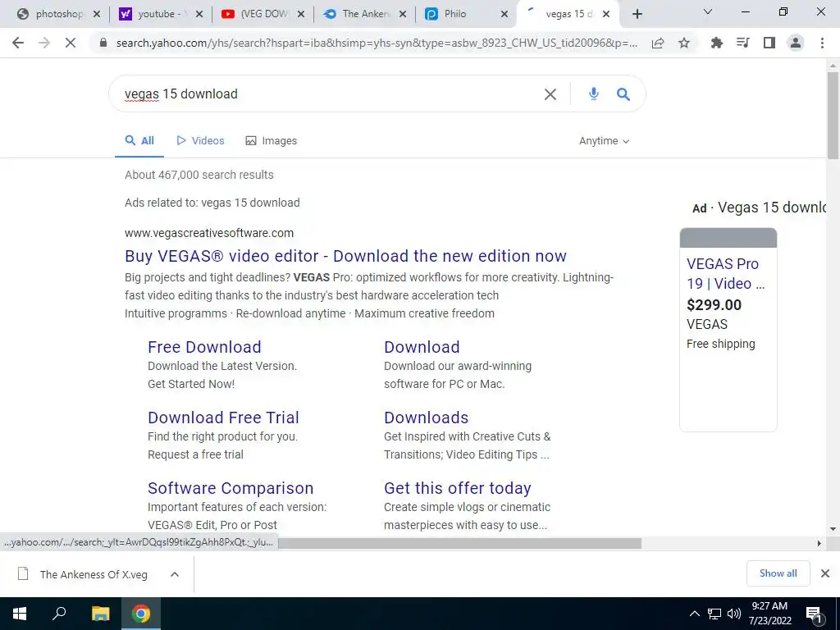
Task: Clear the search box with X
Action: 550,94
